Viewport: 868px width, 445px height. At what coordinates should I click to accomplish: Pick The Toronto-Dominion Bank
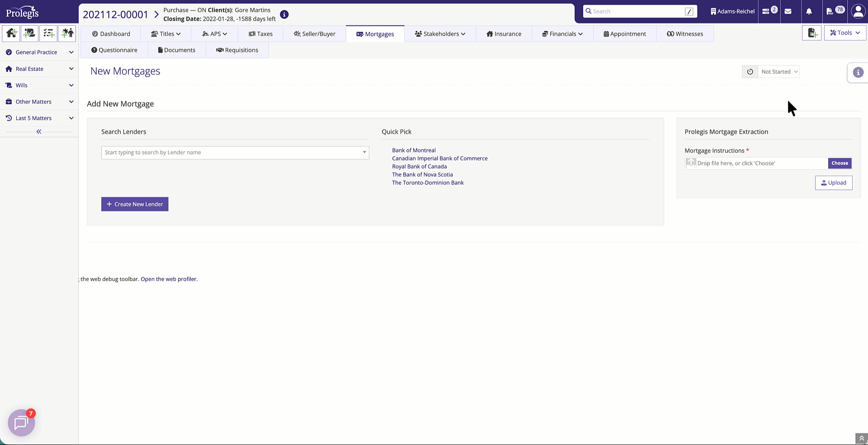[428, 183]
